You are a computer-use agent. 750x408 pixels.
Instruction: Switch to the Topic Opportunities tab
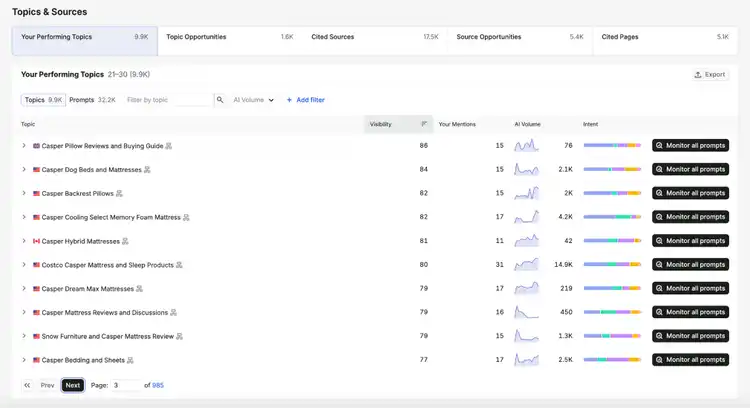(x=230, y=41)
